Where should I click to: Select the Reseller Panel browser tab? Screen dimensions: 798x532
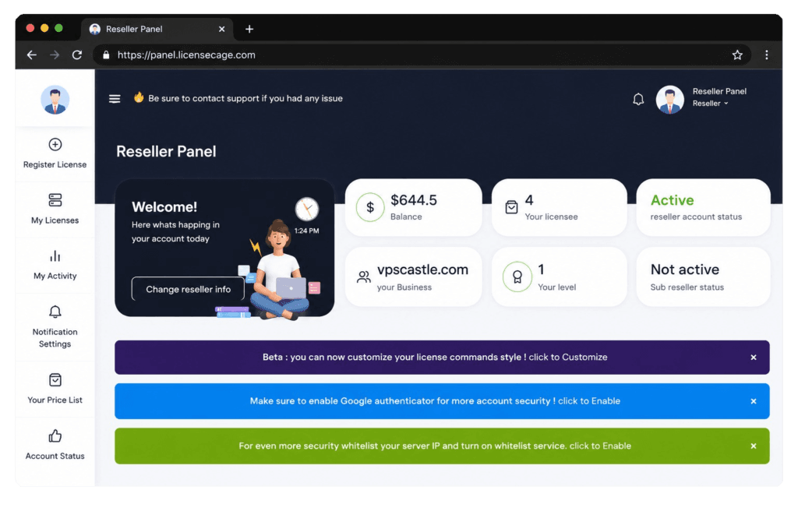click(x=157, y=29)
